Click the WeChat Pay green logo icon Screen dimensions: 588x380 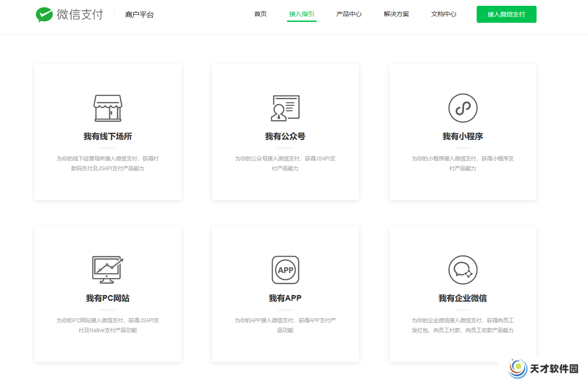pos(44,14)
